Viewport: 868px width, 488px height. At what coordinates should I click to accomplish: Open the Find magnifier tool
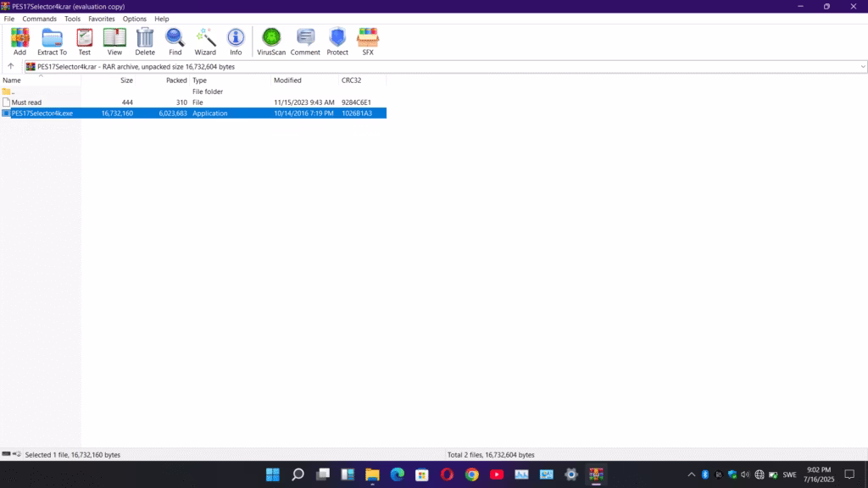pyautogui.click(x=175, y=42)
